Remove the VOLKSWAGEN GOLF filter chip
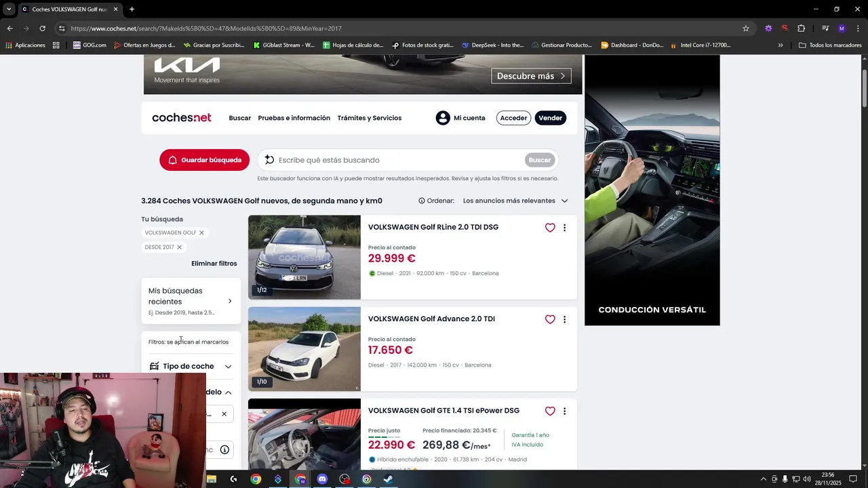 [201, 232]
